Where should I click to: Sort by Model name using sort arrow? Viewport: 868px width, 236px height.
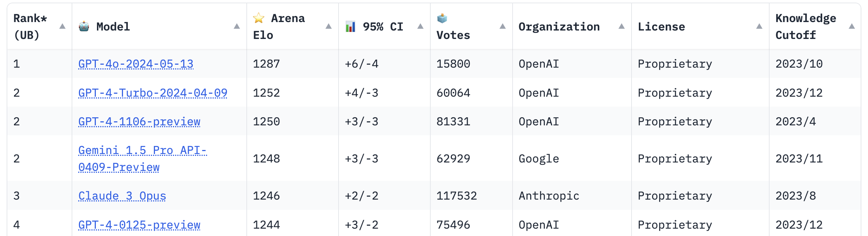(237, 26)
